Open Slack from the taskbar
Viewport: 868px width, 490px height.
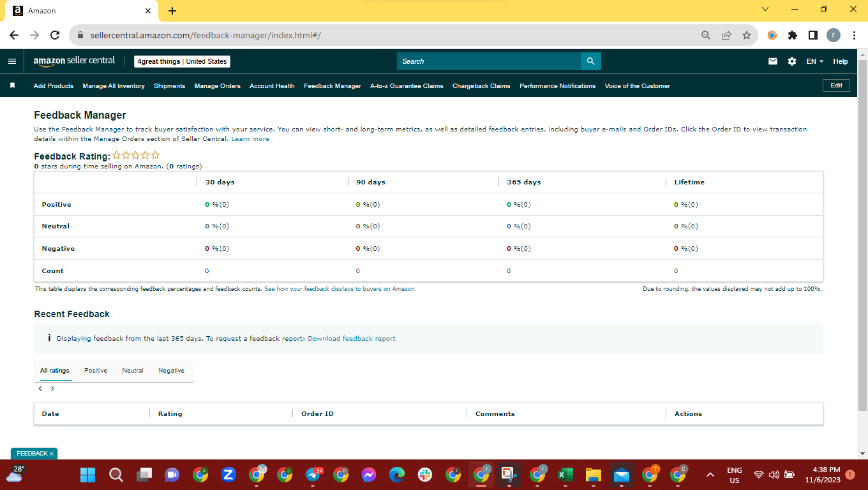point(425,475)
